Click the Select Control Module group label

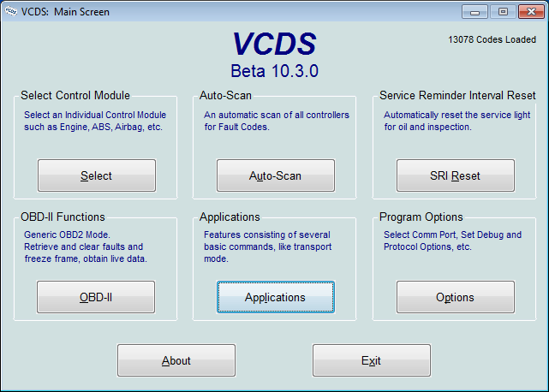pyautogui.click(x=75, y=96)
